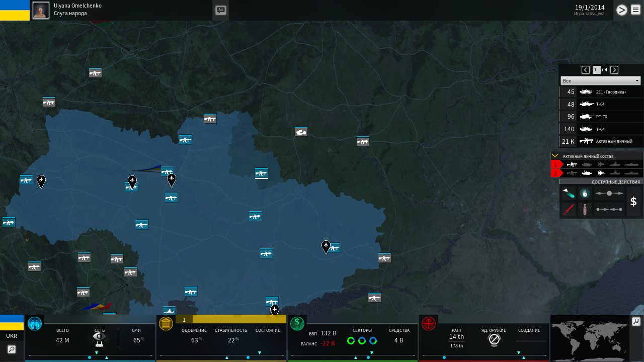Click the world minimap thumbnail
Screen dimensions: 644x362
(x=589, y=338)
